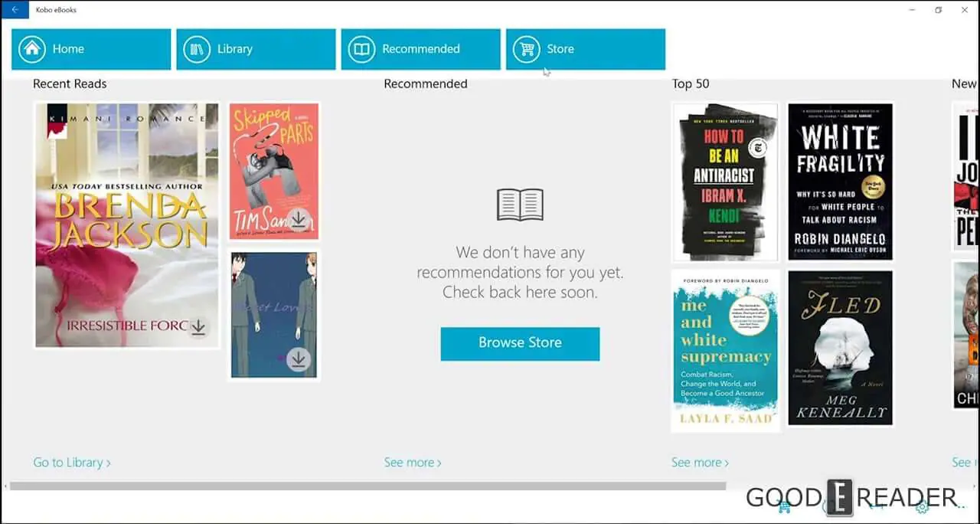
Task: Select the Fled novel by Meg Keneally
Action: (841, 348)
